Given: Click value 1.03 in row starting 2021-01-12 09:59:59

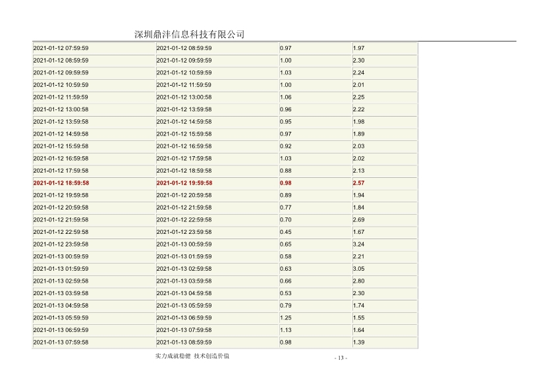Looking at the screenshot, I should [x=286, y=73].
